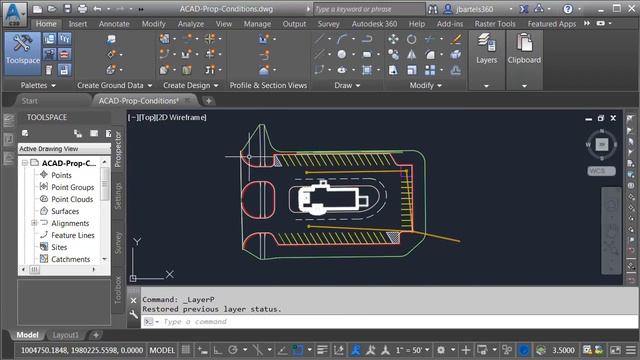
Task: Open the Survey ribbon tab
Action: point(328,24)
